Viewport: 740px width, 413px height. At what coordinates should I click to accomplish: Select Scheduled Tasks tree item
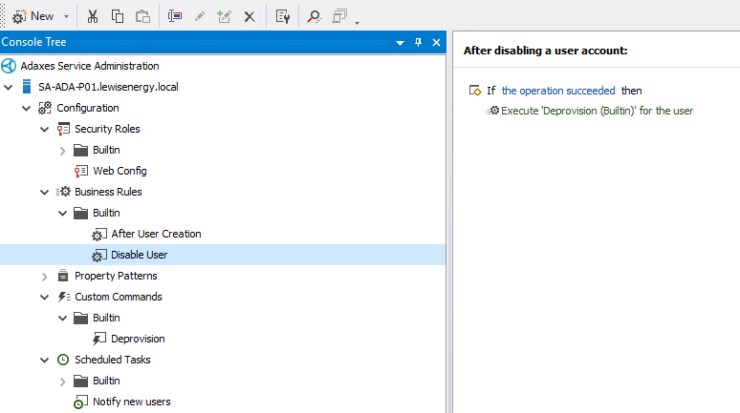[x=112, y=360]
